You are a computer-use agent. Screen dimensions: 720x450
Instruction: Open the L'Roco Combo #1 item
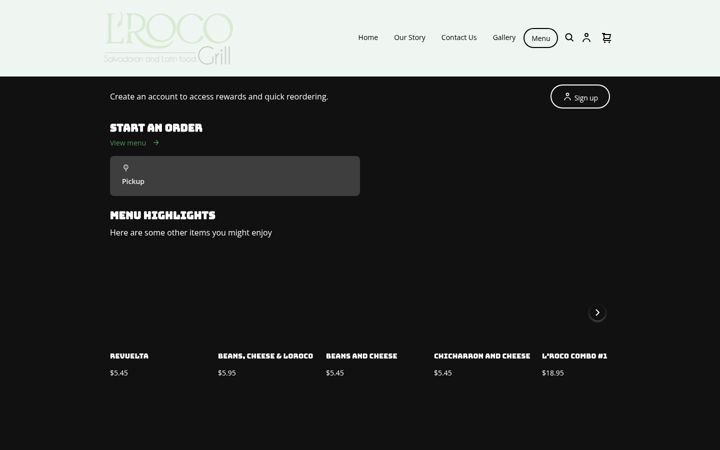[574, 356]
